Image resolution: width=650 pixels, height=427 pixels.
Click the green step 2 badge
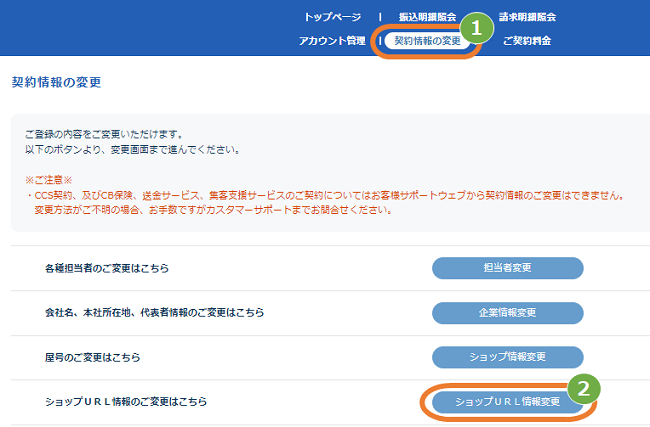coord(582,386)
